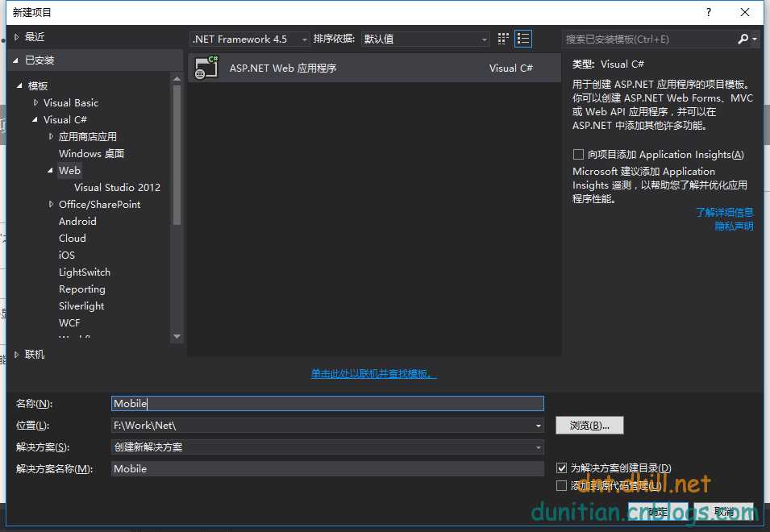Expand the Visual Basic node
Viewport: 770px width, 532px height.
point(35,102)
